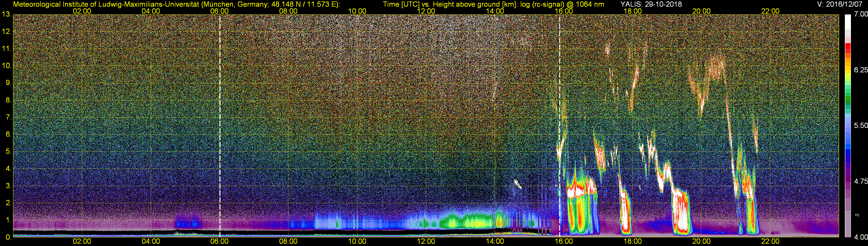Click the 14:00 label on the top time axis
Viewport: 868px width, 246px height.
[x=495, y=11]
